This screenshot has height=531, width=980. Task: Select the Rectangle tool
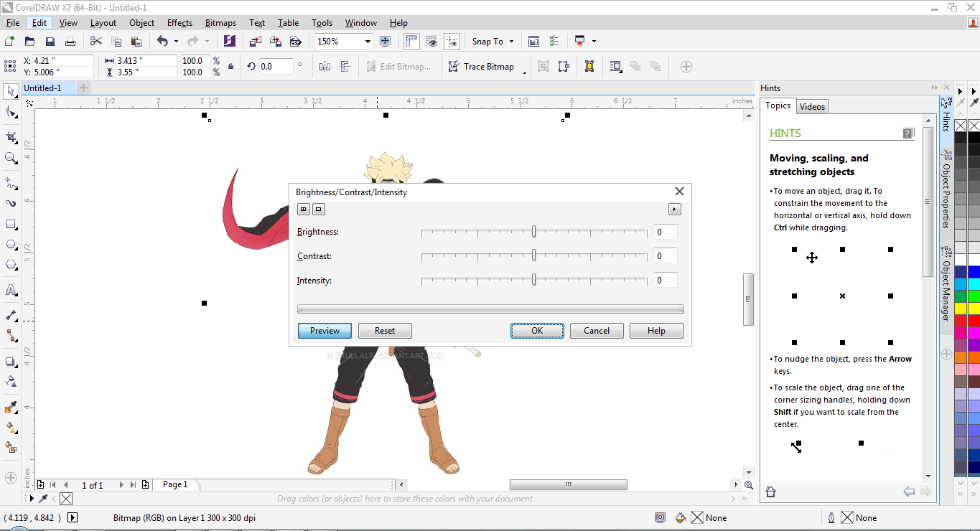pyautogui.click(x=11, y=225)
